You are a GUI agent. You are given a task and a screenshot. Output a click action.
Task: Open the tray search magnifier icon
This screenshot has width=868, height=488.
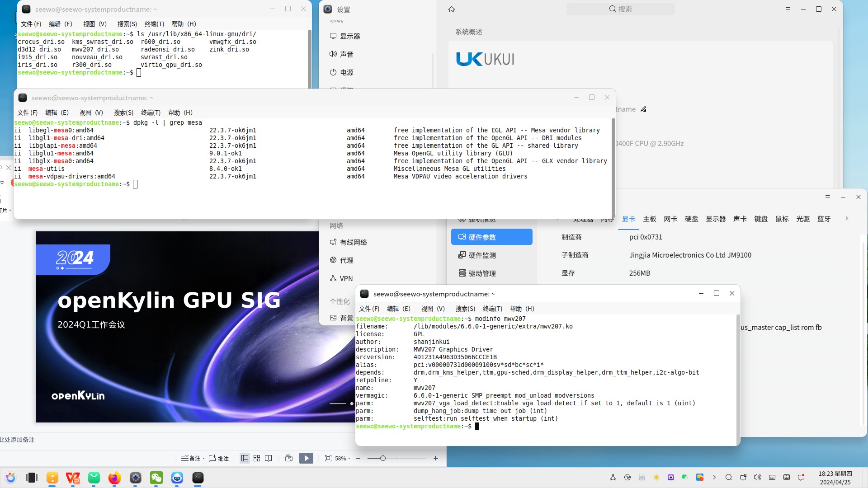coord(729,477)
